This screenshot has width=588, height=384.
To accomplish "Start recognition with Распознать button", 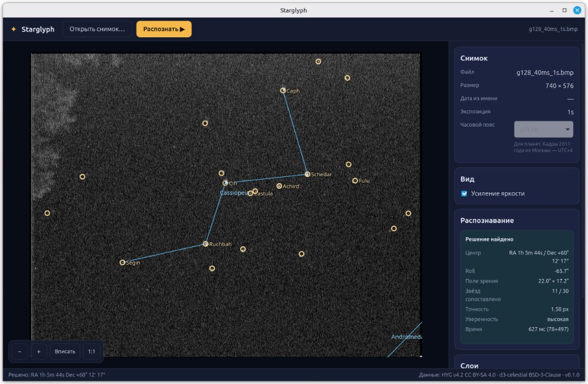I will pos(164,29).
